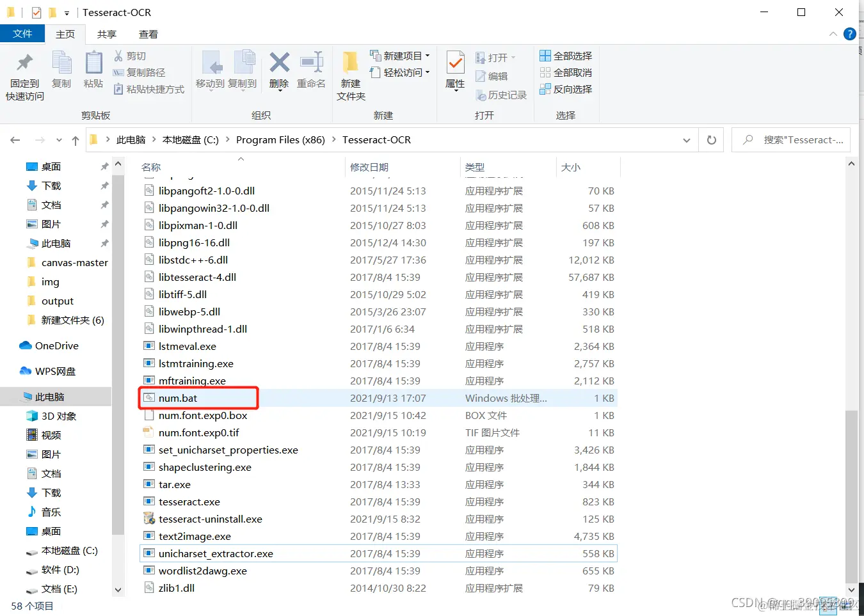Click the Help question mark icon

850,34
